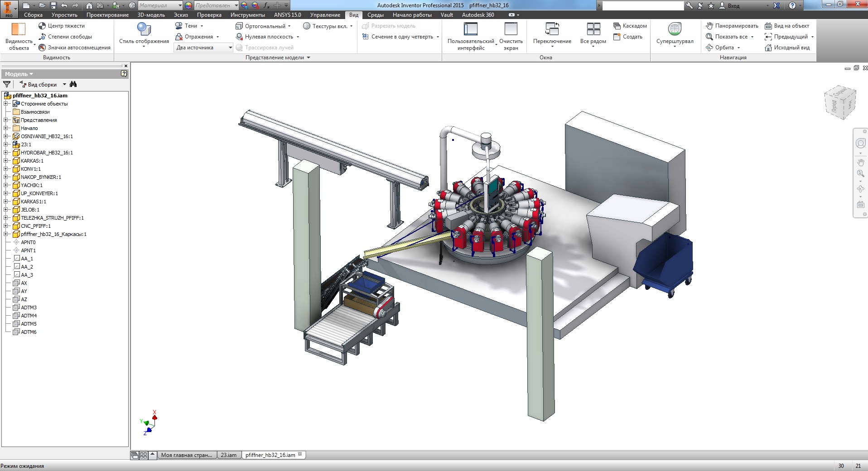Click Cascade (Каскадом) button
This screenshot has width=868, height=471.
630,26
